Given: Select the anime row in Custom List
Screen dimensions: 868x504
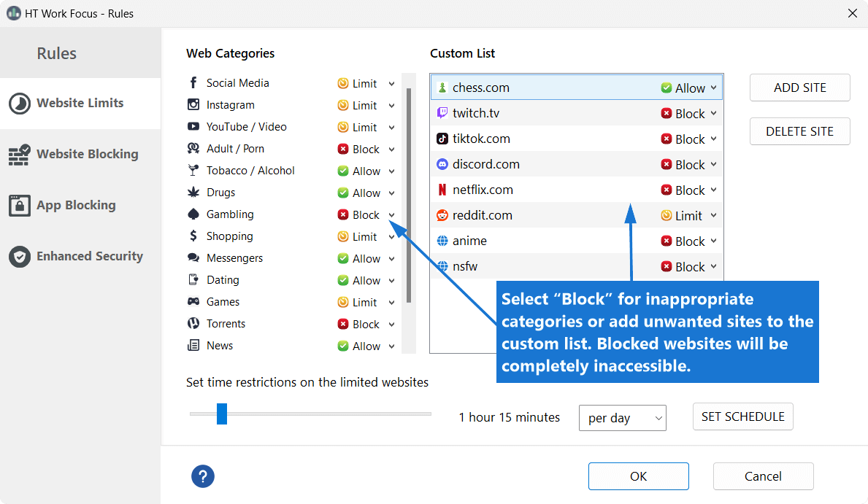Looking at the screenshot, I should (576, 241).
